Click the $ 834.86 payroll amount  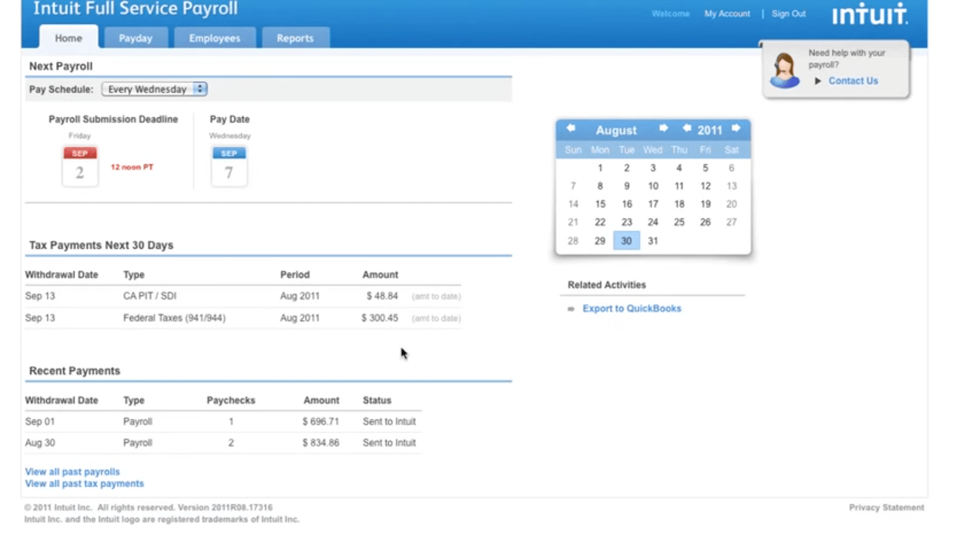(x=320, y=442)
